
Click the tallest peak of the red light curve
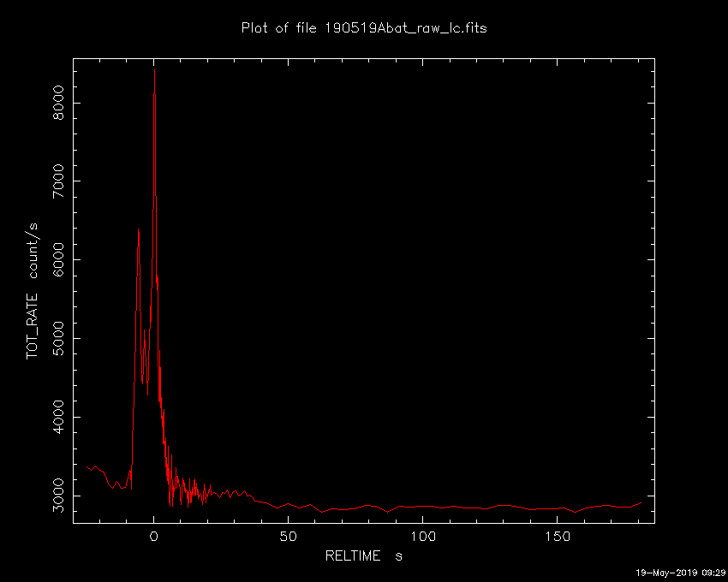pos(154,70)
